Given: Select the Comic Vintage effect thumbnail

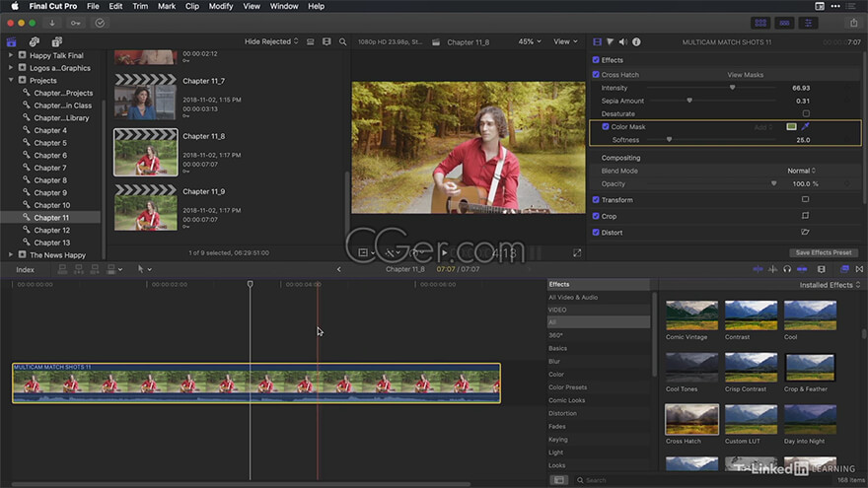Looking at the screenshot, I should coord(692,314).
